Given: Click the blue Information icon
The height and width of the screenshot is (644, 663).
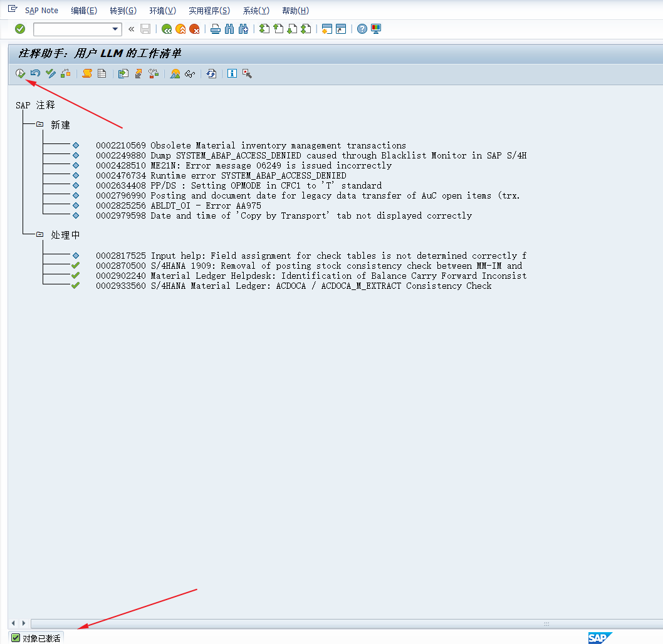Looking at the screenshot, I should pos(232,73).
